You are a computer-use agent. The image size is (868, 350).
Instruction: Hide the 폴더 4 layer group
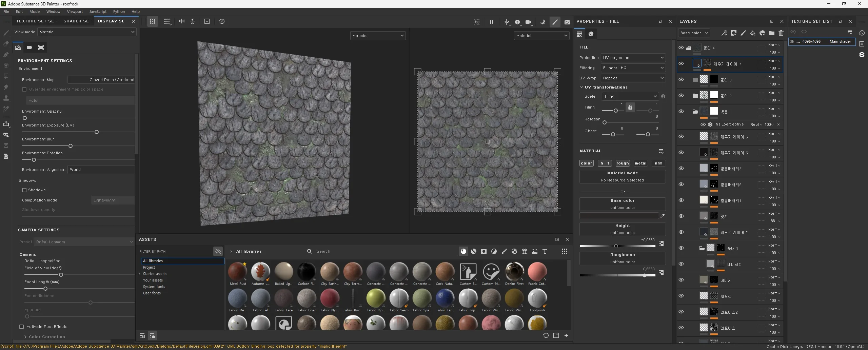pyautogui.click(x=681, y=48)
